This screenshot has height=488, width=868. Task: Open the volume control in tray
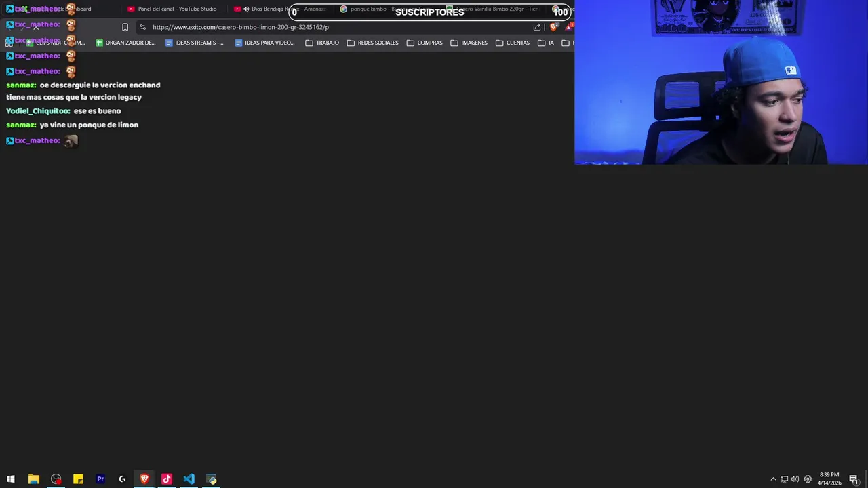(x=795, y=479)
